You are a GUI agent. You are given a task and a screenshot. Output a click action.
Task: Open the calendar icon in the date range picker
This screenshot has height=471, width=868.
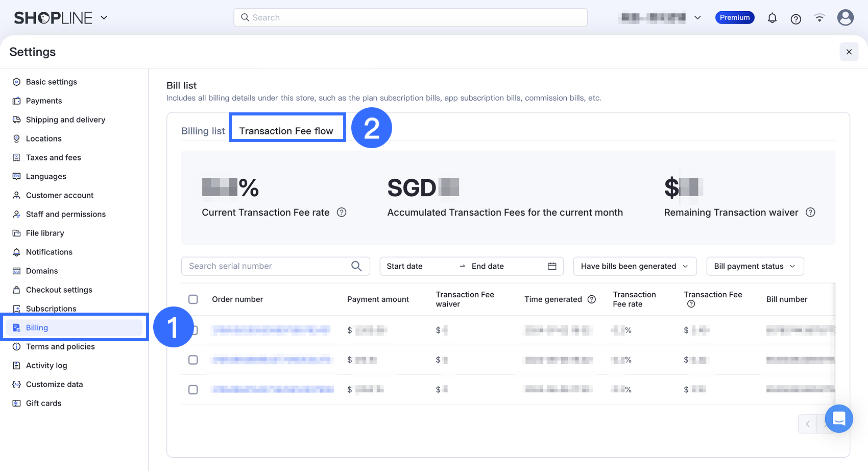pos(551,266)
